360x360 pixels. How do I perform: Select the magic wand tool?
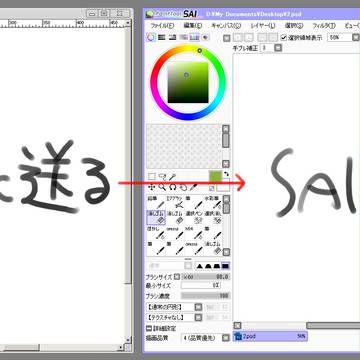coord(172,176)
